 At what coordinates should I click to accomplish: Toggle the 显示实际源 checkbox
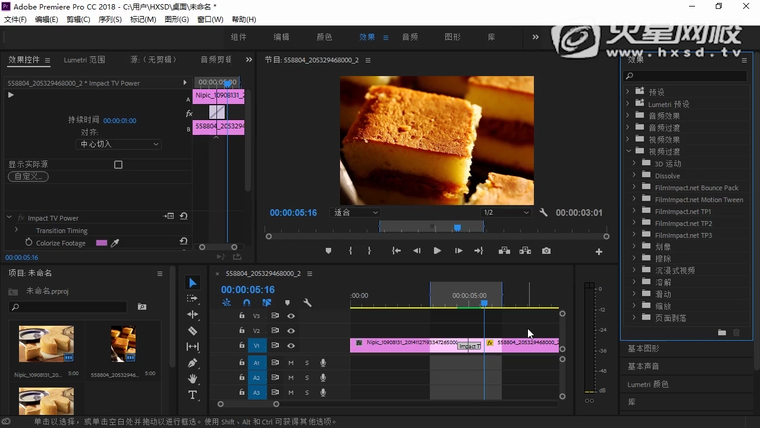(x=118, y=164)
